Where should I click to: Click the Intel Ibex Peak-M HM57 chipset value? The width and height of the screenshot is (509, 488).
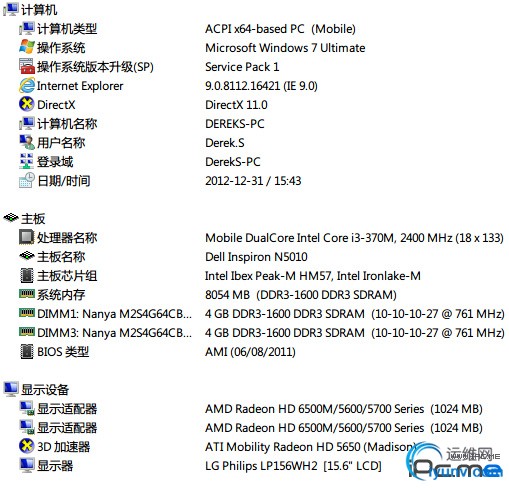pos(313,276)
